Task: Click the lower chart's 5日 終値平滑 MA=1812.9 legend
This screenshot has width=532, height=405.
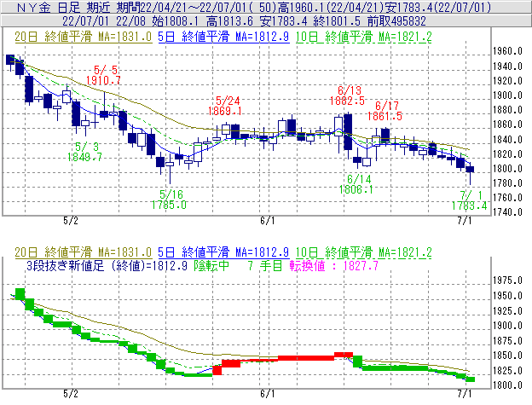Action: pos(223,252)
